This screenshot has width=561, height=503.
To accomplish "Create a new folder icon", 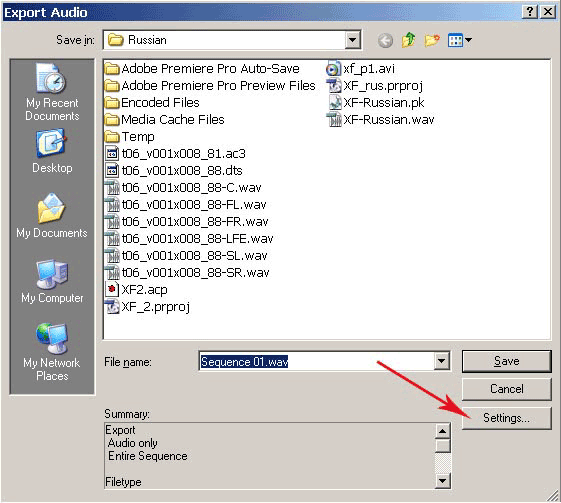I will pyautogui.click(x=432, y=40).
